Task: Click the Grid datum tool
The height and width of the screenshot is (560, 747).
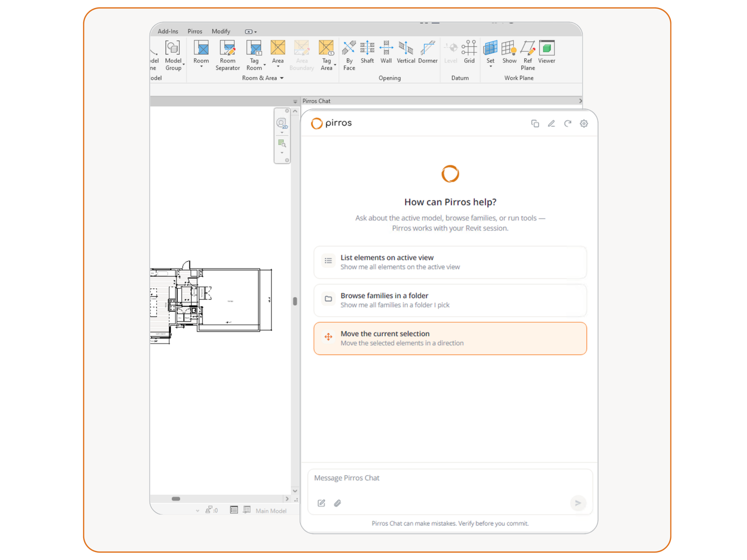Action: pos(469,52)
